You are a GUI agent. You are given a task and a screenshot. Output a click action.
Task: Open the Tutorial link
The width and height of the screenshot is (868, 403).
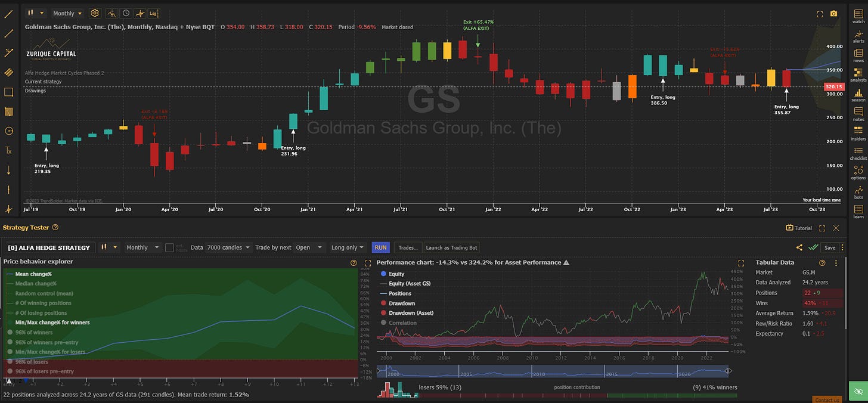(799, 228)
